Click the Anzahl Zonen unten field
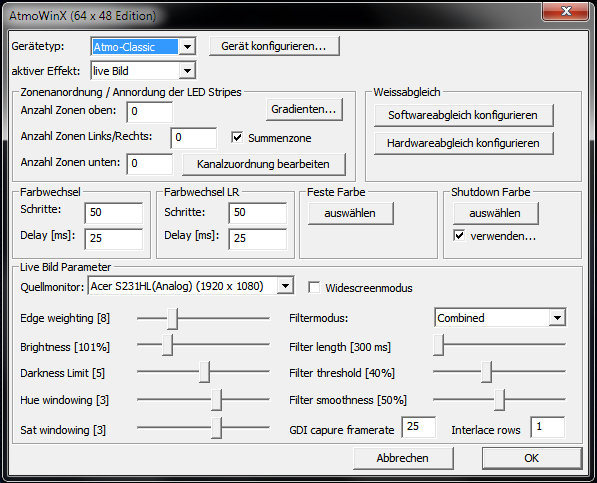597x483 pixels. (150, 164)
